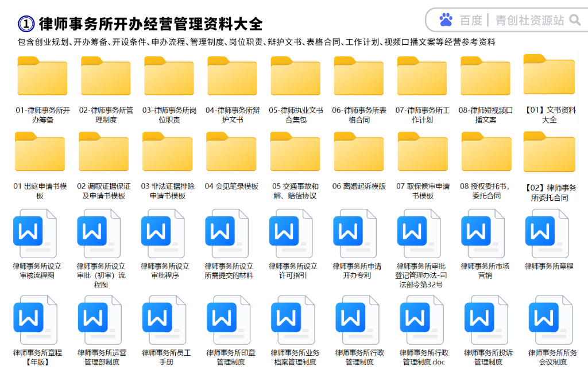The image size is (588, 385).
Task: Click the 律师事务所开办经营管理资料大全 title
Action: coord(150,24)
